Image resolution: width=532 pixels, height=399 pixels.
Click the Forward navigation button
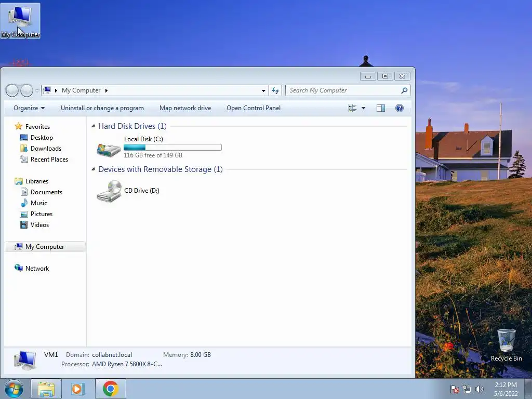click(26, 90)
